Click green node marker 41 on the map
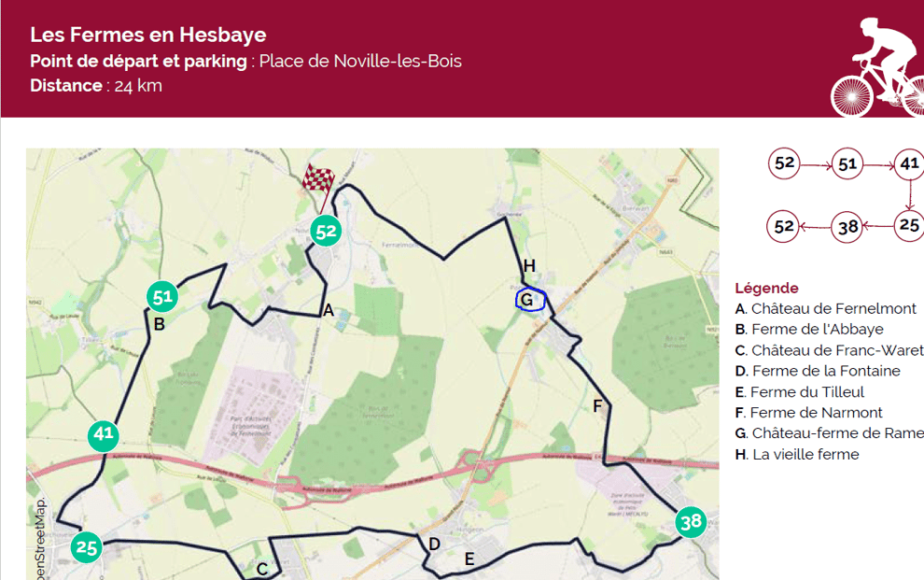Viewport: 924px width, 580px height. point(104,435)
